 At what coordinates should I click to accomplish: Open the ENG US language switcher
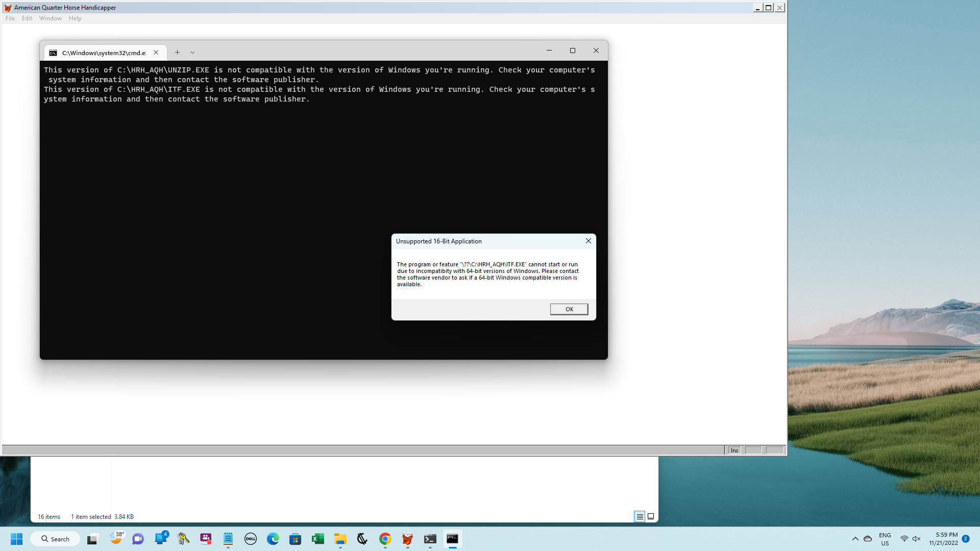(x=885, y=538)
